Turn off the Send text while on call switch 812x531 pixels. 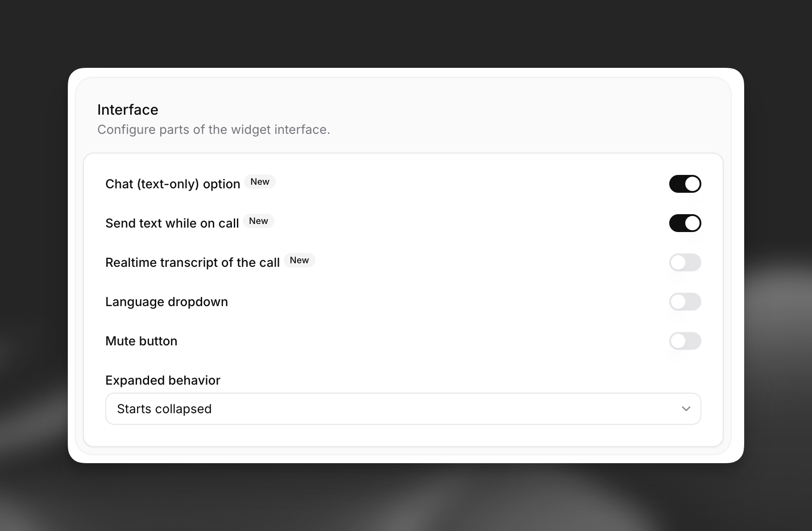[x=685, y=223]
